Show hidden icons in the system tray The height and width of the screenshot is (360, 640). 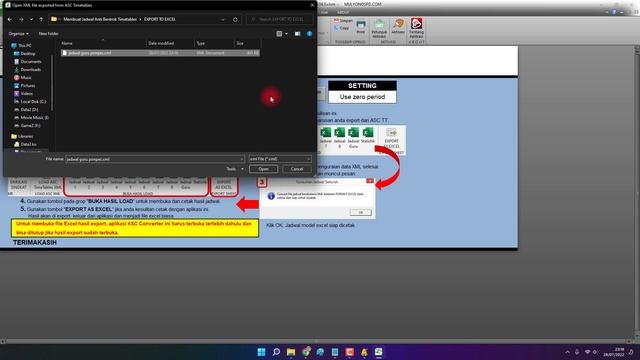(x=567, y=352)
